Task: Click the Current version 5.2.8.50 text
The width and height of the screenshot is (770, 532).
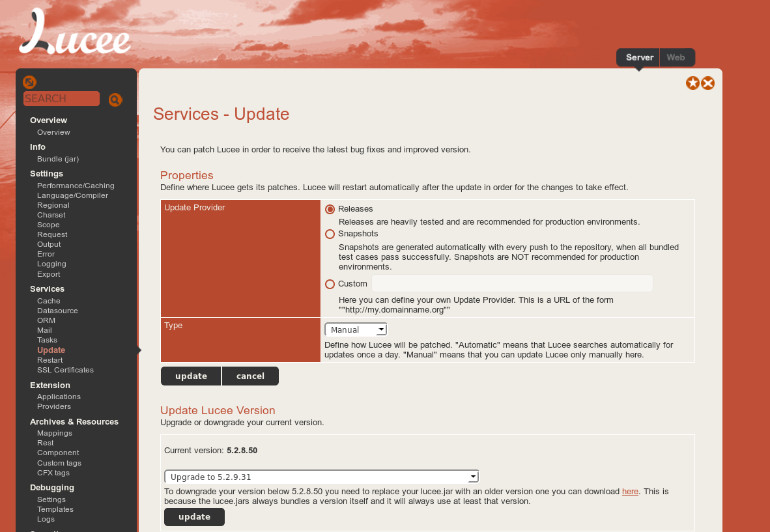Action: (210, 450)
